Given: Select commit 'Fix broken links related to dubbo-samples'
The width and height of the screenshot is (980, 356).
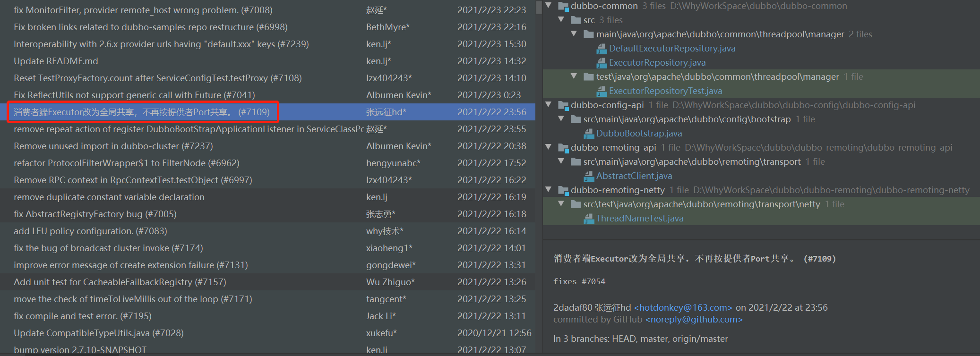Looking at the screenshot, I should [x=267, y=27].
